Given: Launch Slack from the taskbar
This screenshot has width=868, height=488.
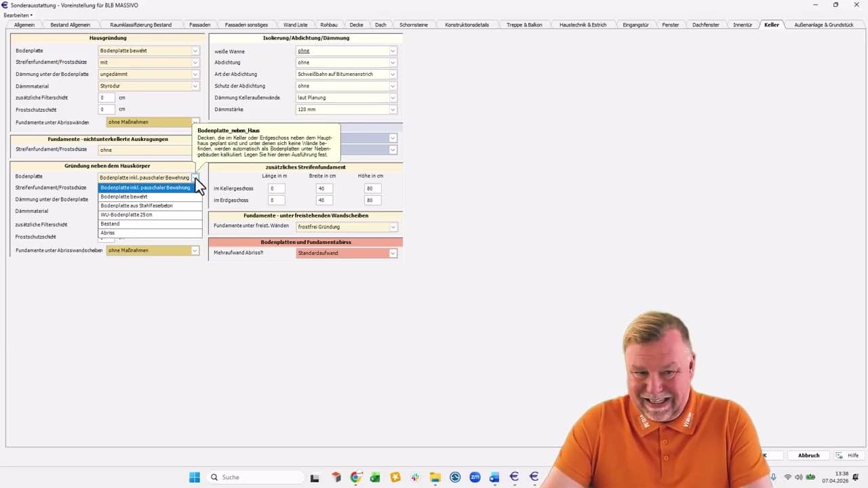Looking at the screenshot, I should coord(415,477).
